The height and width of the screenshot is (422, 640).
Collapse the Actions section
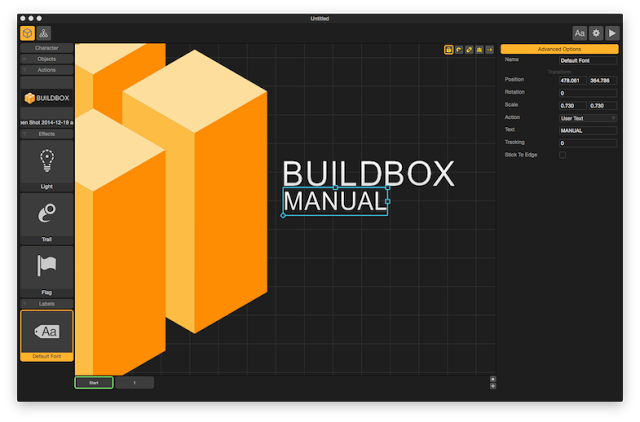point(47,70)
